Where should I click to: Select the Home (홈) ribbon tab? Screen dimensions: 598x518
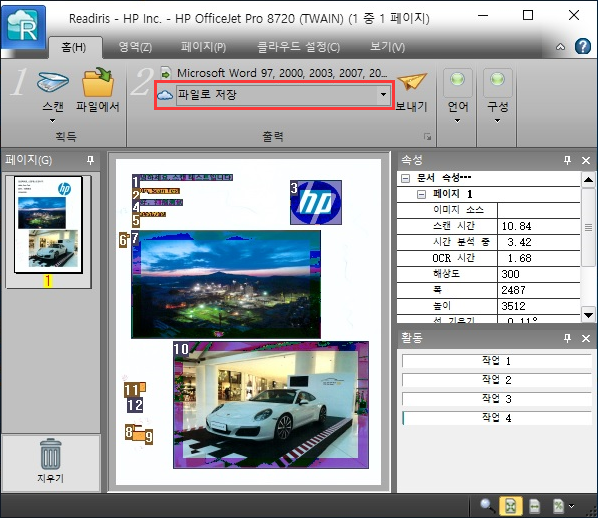point(74,47)
